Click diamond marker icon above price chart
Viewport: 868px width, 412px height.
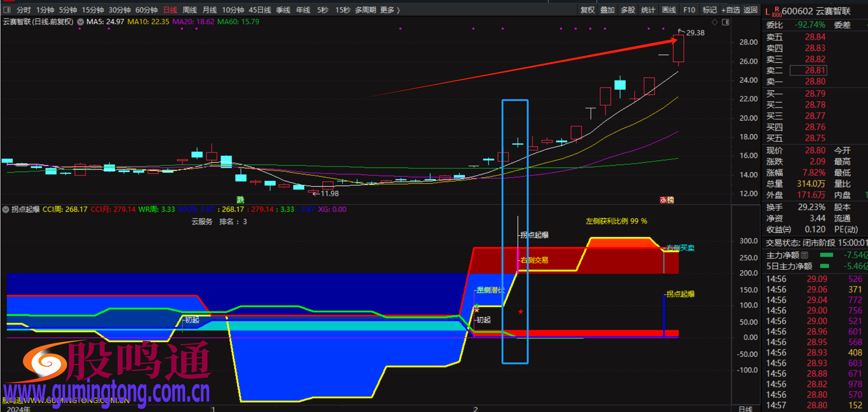[x=715, y=22]
